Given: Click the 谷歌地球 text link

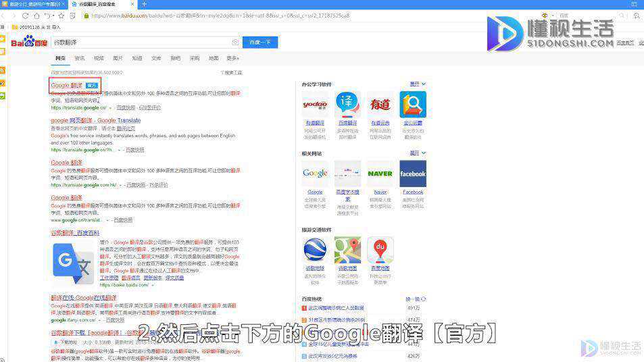Looking at the screenshot, I should (315, 268).
